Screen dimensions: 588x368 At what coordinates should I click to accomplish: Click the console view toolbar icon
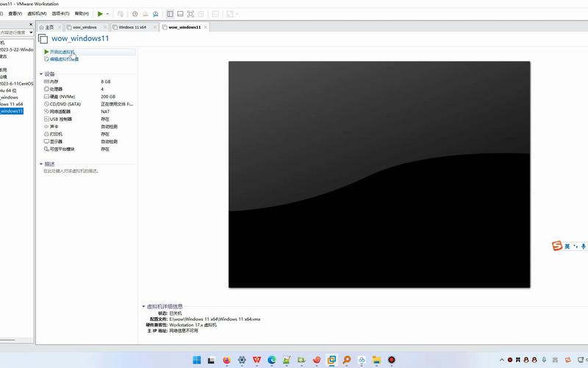click(x=215, y=14)
